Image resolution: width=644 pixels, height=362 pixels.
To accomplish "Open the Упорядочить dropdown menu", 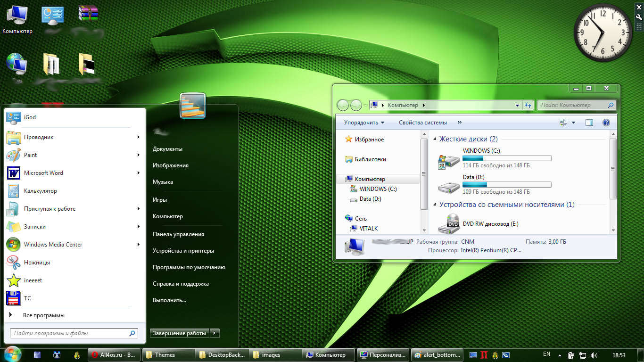I will (364, 123).
